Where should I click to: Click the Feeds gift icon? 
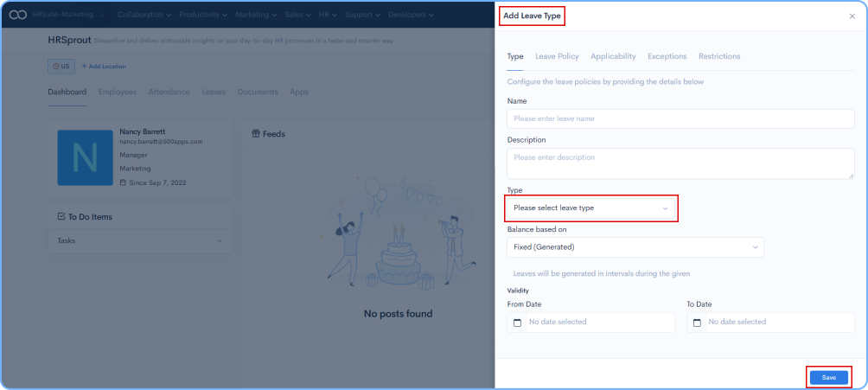click(x=256, y=134)
